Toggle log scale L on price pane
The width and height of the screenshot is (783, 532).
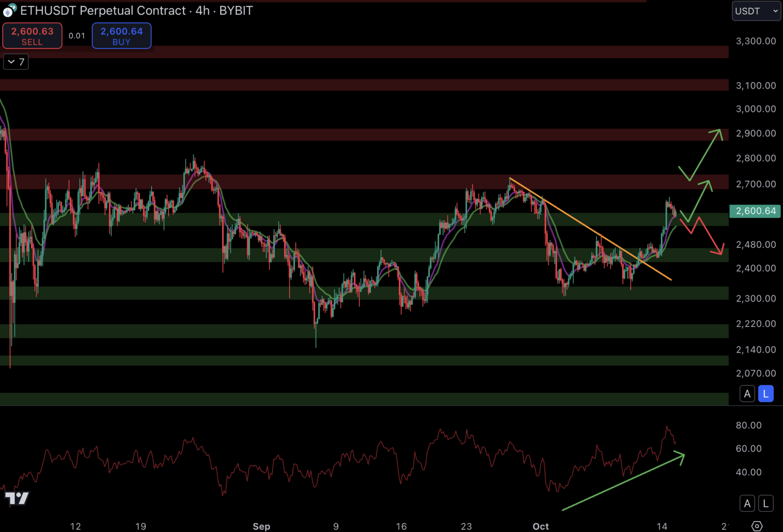[x=765, y=394]
